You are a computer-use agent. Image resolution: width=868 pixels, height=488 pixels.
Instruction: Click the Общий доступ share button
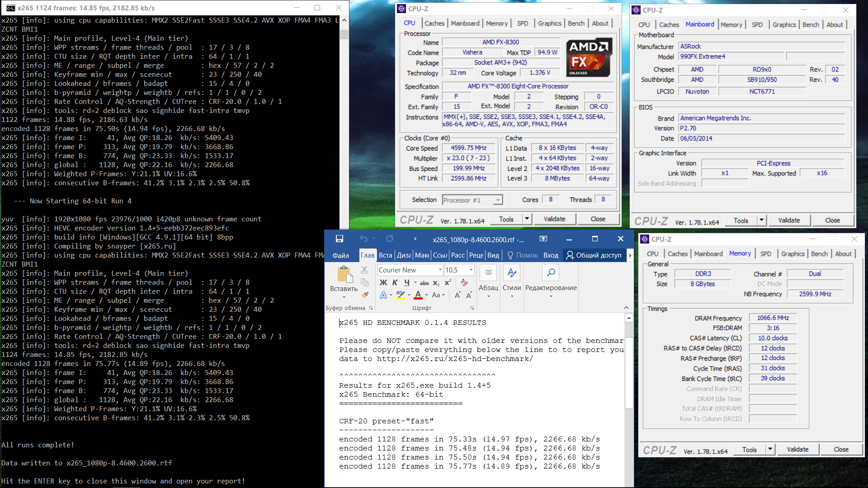(594, 255)
